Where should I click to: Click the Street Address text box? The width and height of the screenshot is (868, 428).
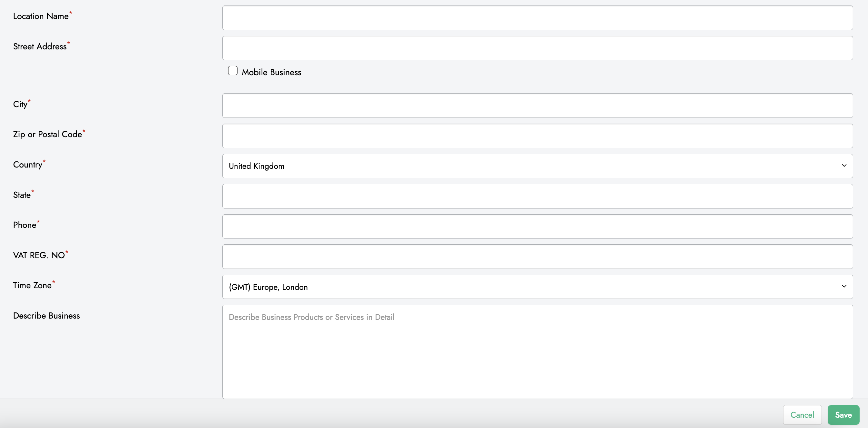537,48
